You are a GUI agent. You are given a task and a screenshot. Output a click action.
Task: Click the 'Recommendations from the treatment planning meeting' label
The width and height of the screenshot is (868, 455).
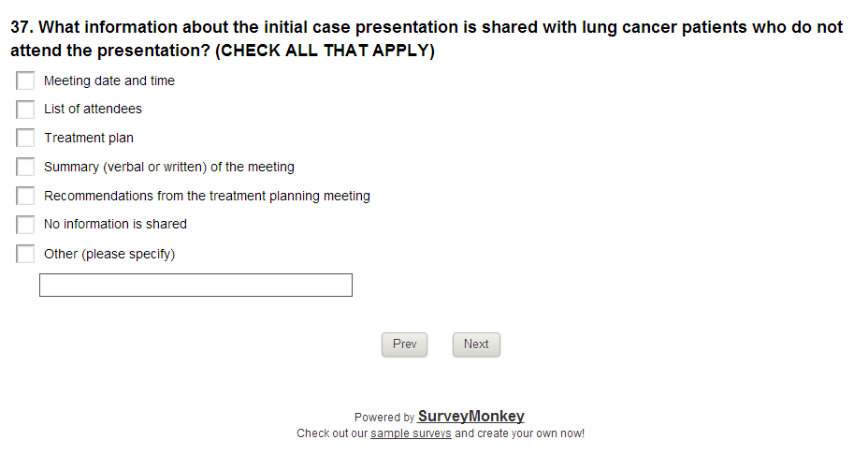coord(207,197)
